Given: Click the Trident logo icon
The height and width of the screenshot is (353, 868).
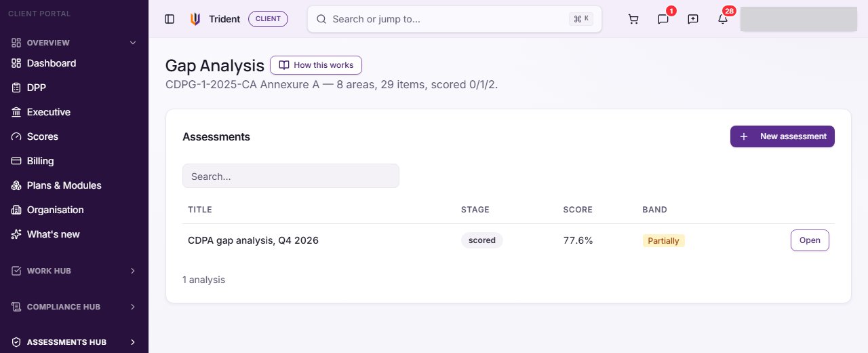Looking at the screenshot, I should click(195, 19).
